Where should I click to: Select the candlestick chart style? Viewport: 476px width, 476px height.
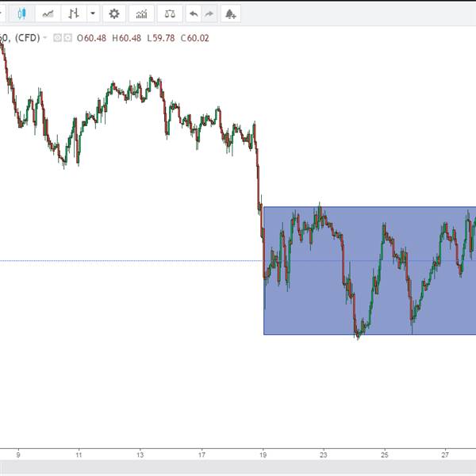point(21,13)
